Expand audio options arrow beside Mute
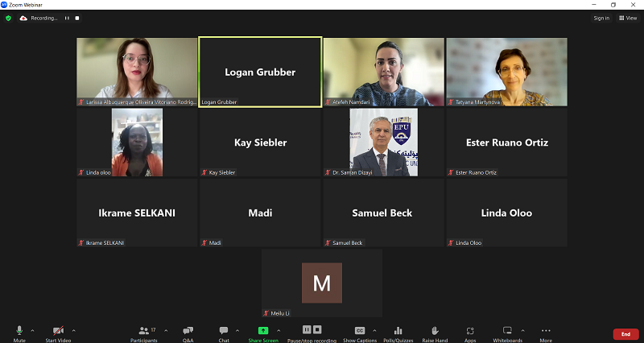Image resolution: width=644 pixels, height=343 pixels. (32, 330)
